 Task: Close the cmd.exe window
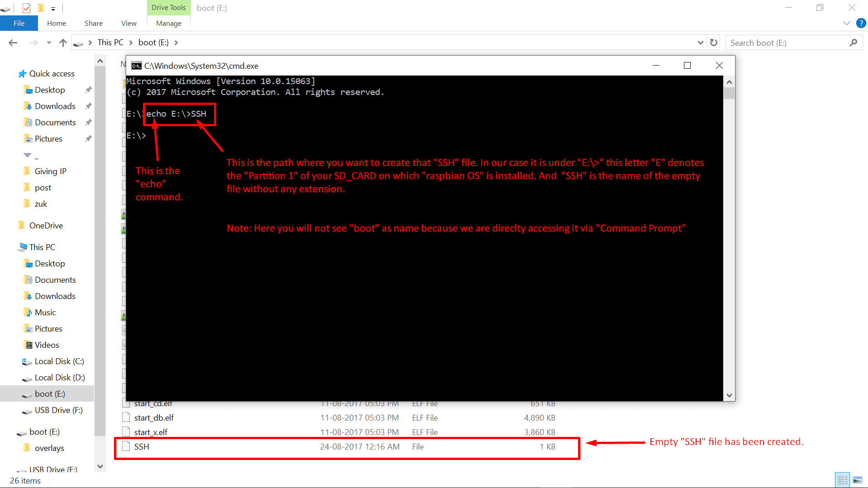click(719, 66)
